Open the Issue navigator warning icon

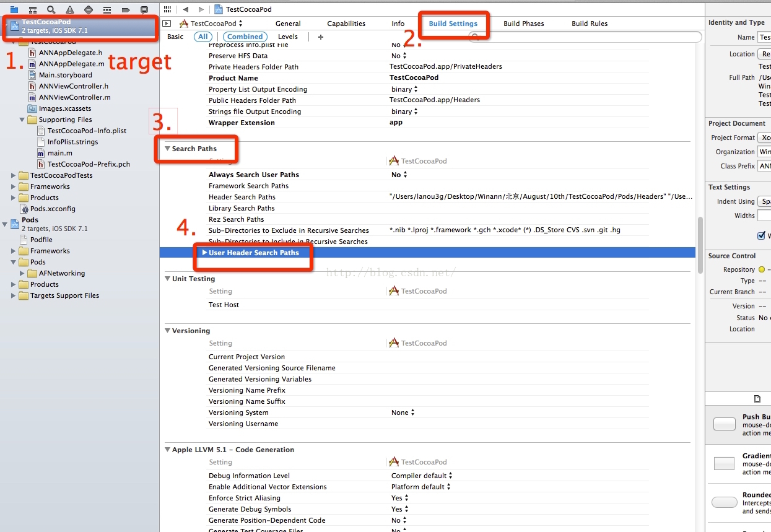click(x=70, y=10)
